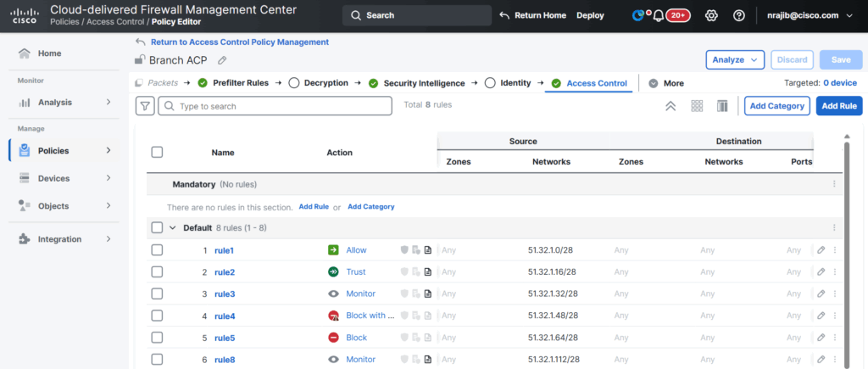Collapse the Default rules section chevron
Viewport: 868px width, 369px height.
172,227
